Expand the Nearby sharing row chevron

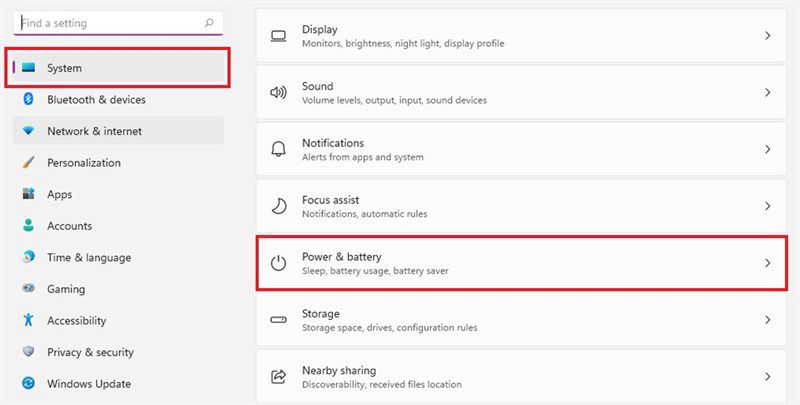767,377
